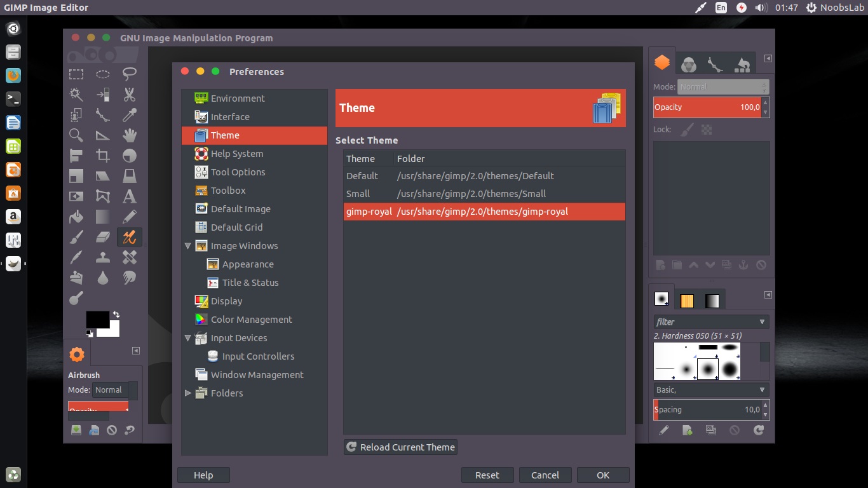This screenshot has height=488, width=868.
Task: Open Help from the Preferences dialog
Action: (x=203, y=475)
